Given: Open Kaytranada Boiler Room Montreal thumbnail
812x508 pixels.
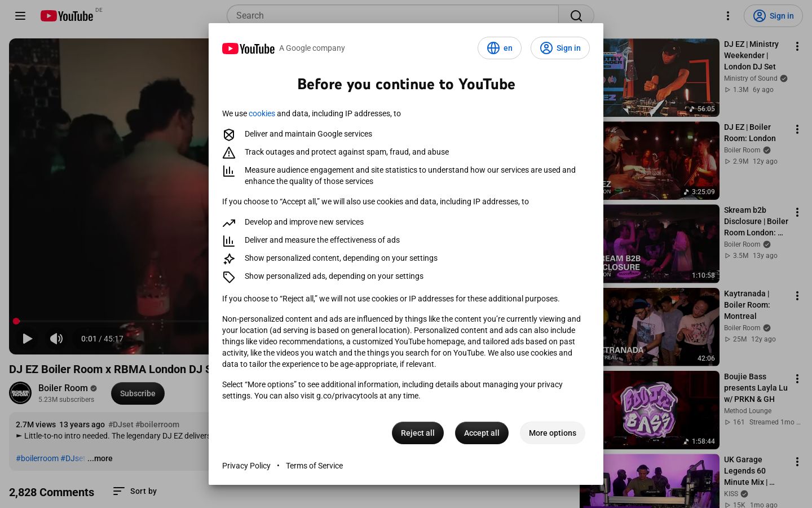Looking at the screenshot, I should pyautogui.click(x=661, y=327).
